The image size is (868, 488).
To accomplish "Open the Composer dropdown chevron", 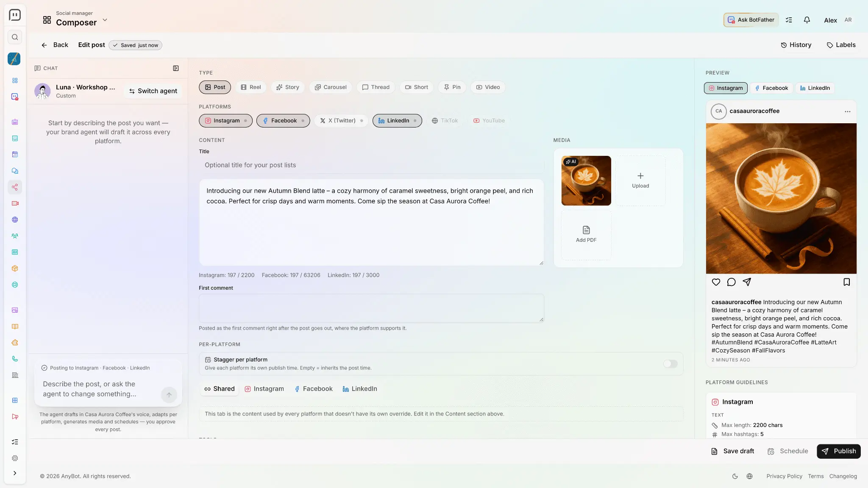I will coord(105,20).
